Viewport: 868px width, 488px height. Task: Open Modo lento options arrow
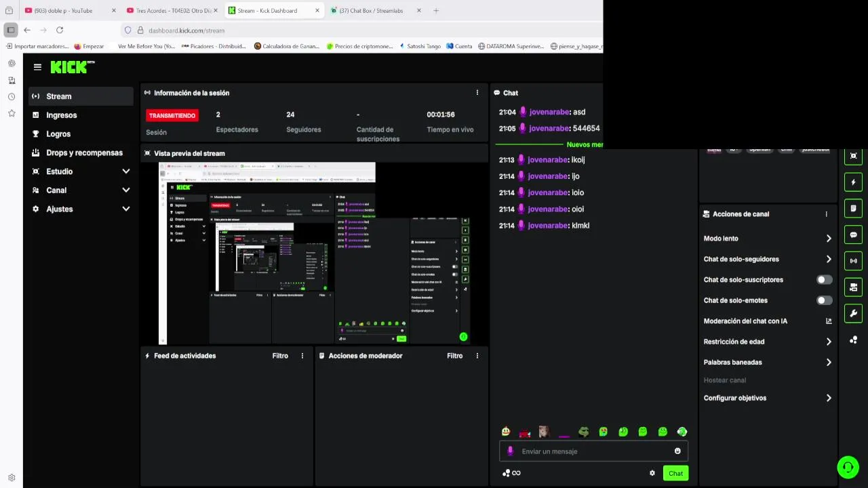tap(829, 239)
